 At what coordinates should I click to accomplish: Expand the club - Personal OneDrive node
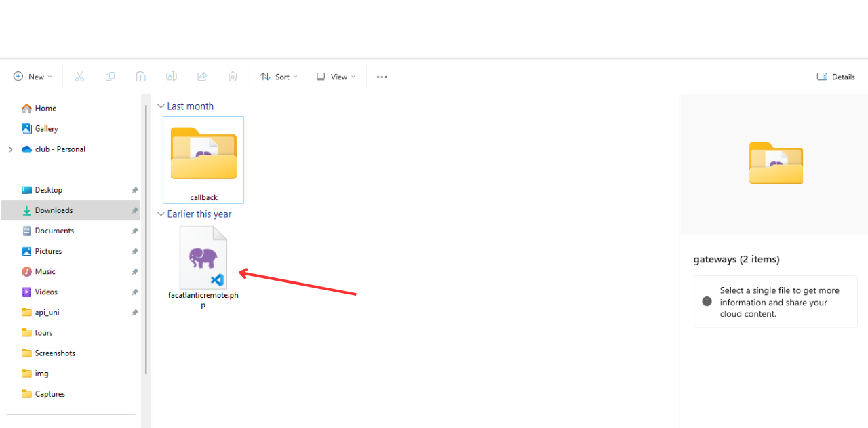pos(10,149)
